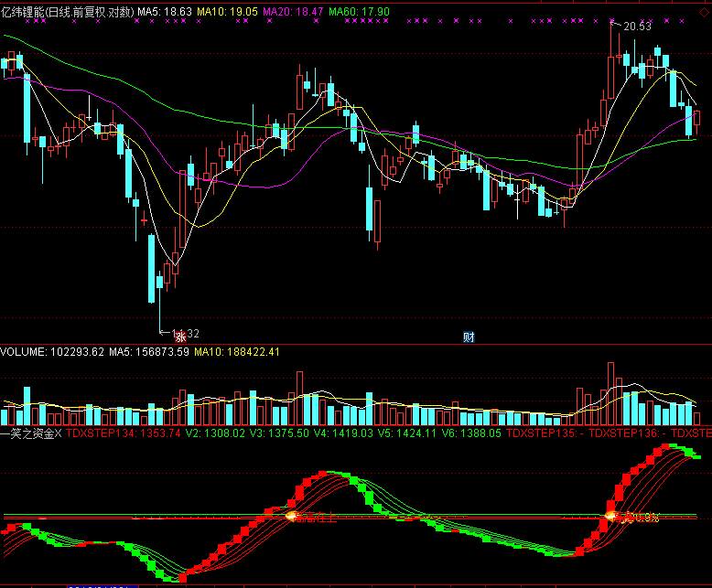Image resolution: width=712 pixels, height=588 pixels.
Task: Click the low price label near bottom
Action: [x=185, y=333]
